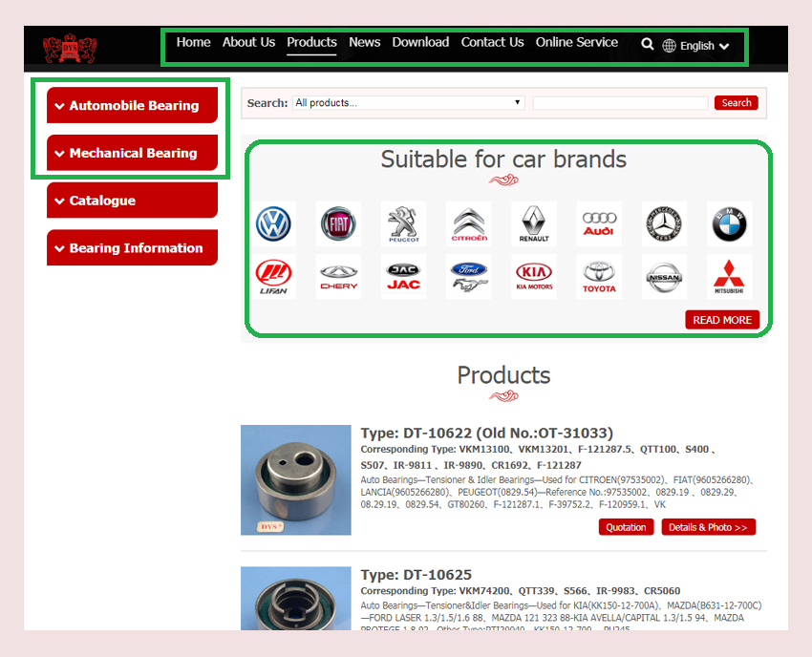
Task: Select the BMW logo
Action: click(729, 224)
